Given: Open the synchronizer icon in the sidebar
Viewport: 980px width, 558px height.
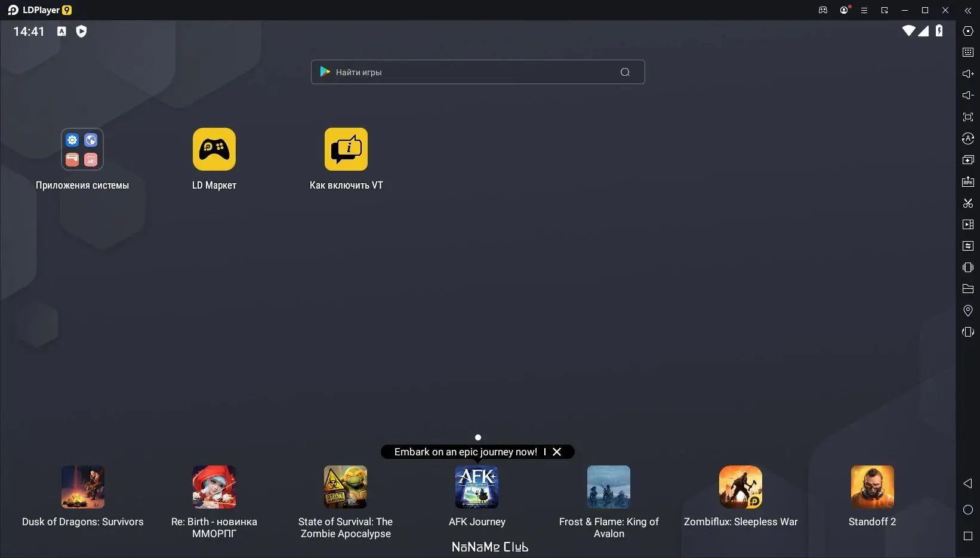Looking at the screenshot, I should click(968, 246).
